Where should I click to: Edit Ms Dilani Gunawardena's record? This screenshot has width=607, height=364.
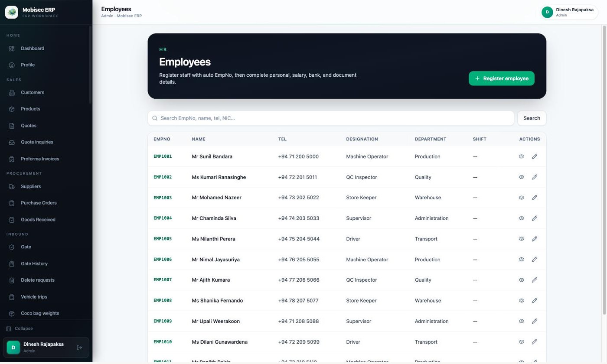535,342
